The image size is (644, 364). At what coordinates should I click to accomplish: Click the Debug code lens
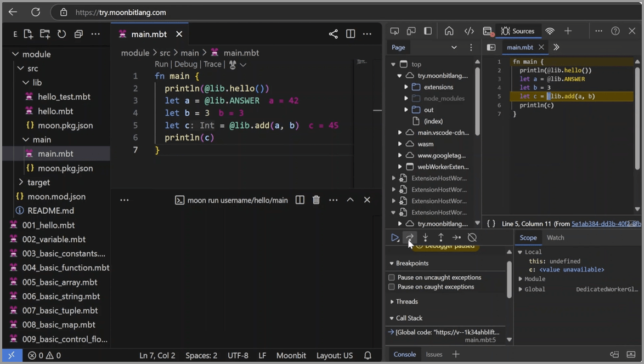click(185, 65)
